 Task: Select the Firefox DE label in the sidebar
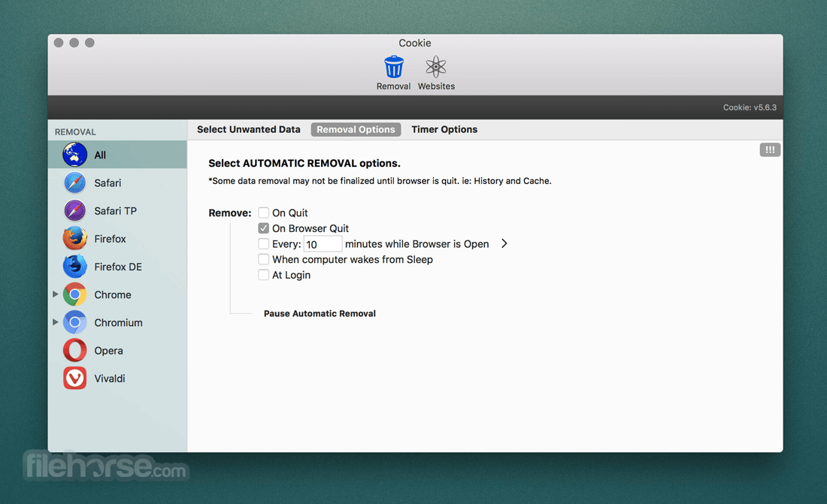(118, 267)
